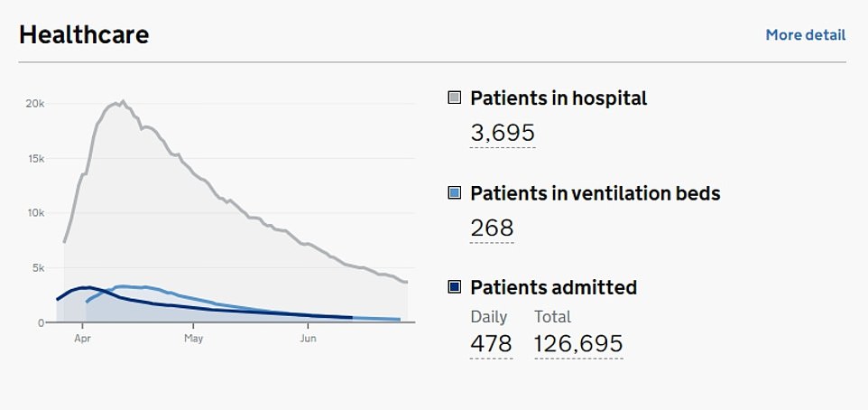Screen dimensions: 868x410
Task: Click the daily admitted value 478
Action: pos(491,344)
